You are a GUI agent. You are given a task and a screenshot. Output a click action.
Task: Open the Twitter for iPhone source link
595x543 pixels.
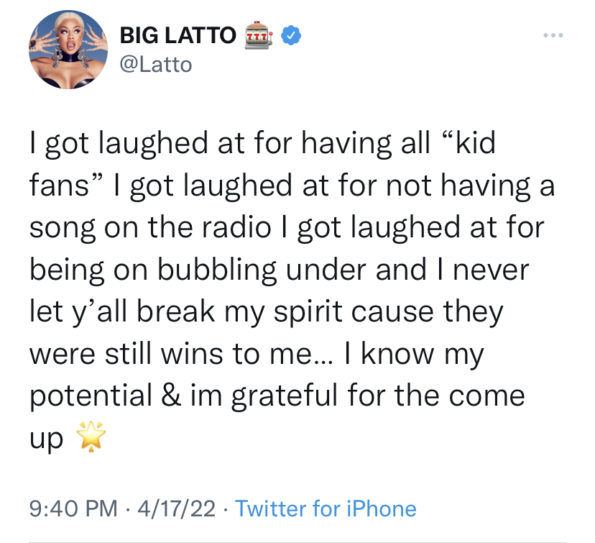click(x=326, y=508)
